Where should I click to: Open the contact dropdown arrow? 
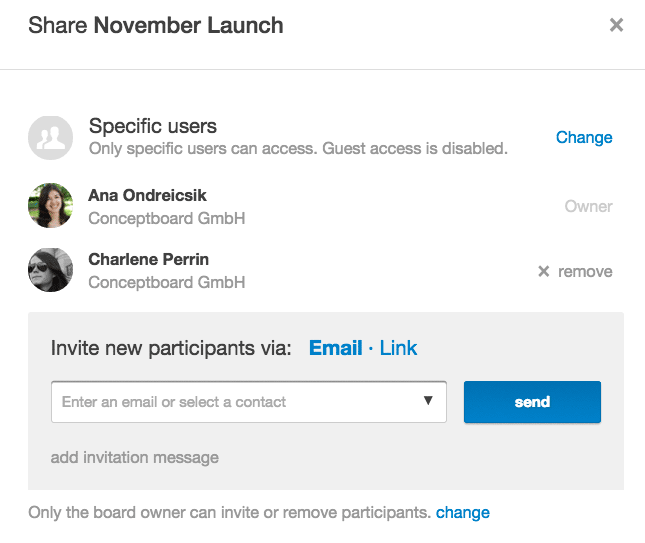(428, 401)
